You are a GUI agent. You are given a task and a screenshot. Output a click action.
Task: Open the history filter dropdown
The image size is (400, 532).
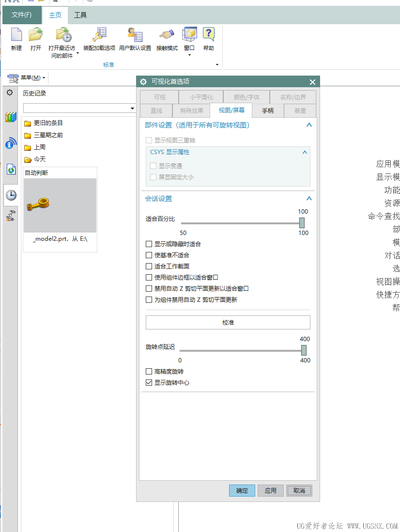click(132, 109)
